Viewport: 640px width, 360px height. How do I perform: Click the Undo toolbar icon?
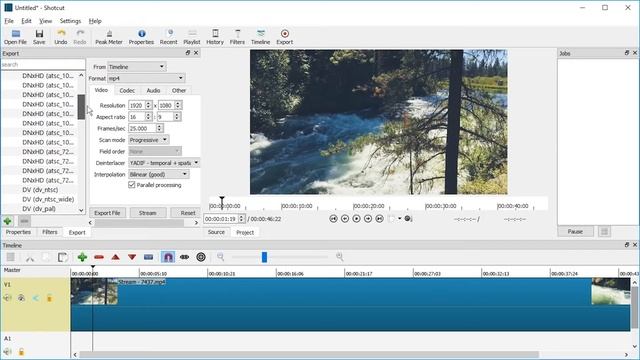point(61,37)
